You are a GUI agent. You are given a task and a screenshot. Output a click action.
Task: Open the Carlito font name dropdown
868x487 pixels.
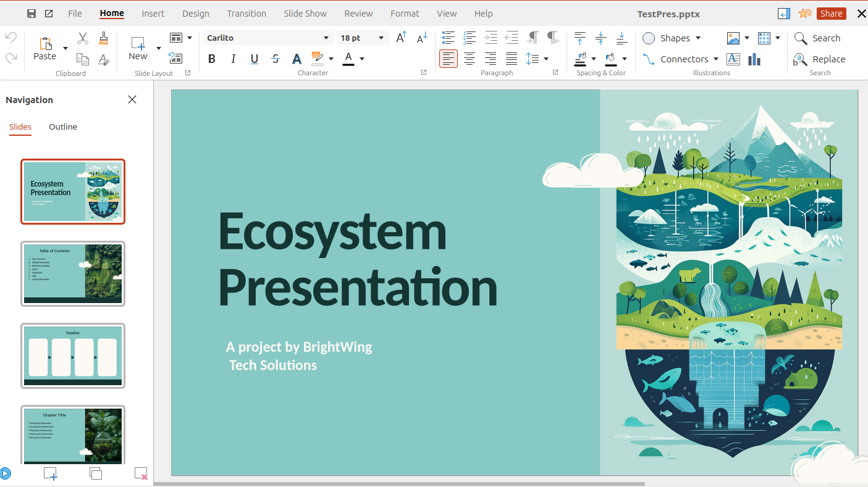(x=326, y=38)
